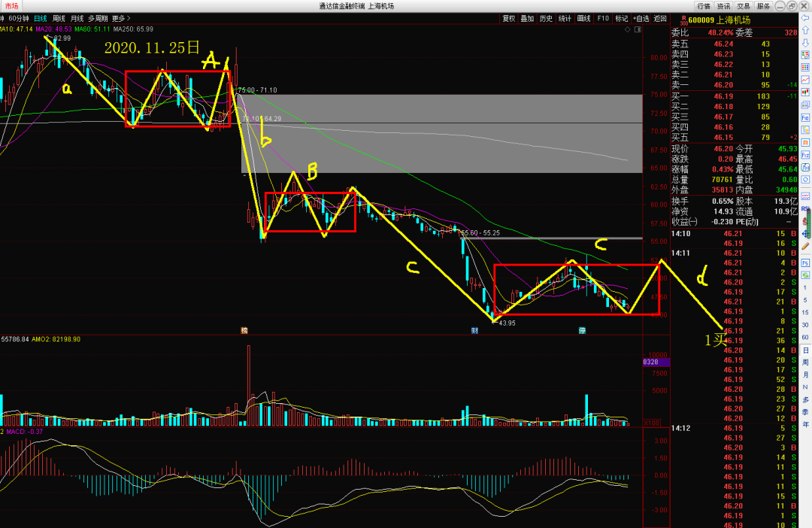This screenshot has width=812, height=528.
Task: Switch to the 60分钟 chart tab
Action: pos(19,19)
